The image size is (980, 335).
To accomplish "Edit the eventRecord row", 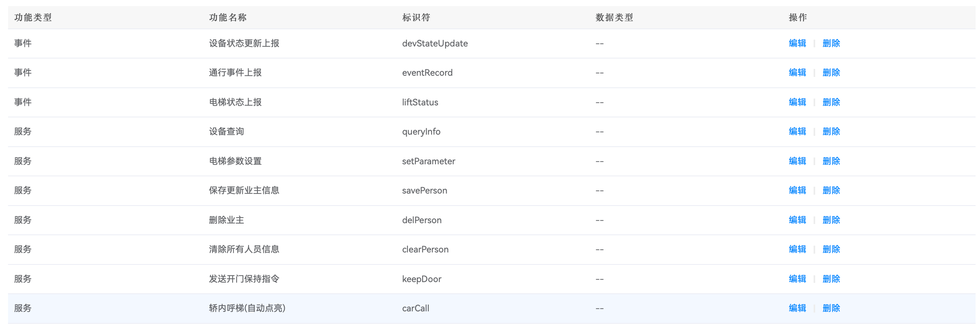I will 797,73.
